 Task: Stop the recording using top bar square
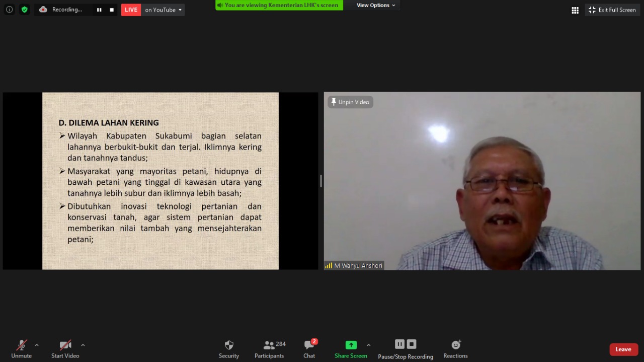coord(112,10)
